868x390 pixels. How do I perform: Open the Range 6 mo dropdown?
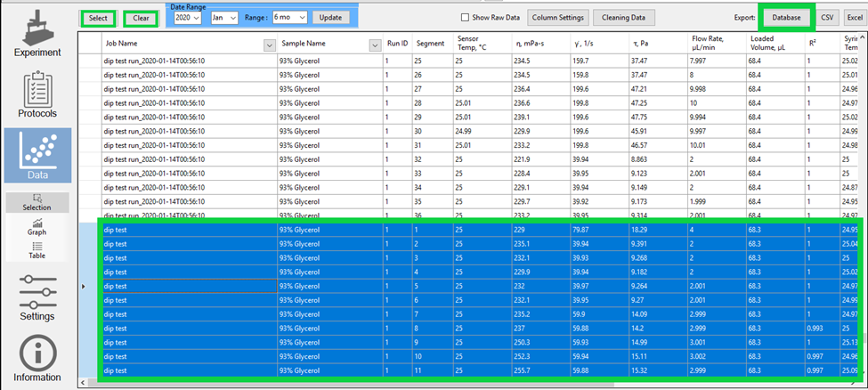[x=290, y=18]
